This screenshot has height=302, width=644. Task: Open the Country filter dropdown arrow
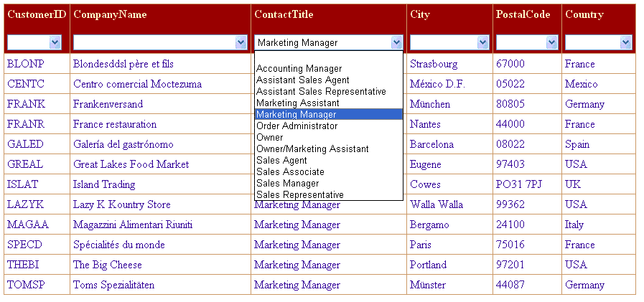point(626,42)
